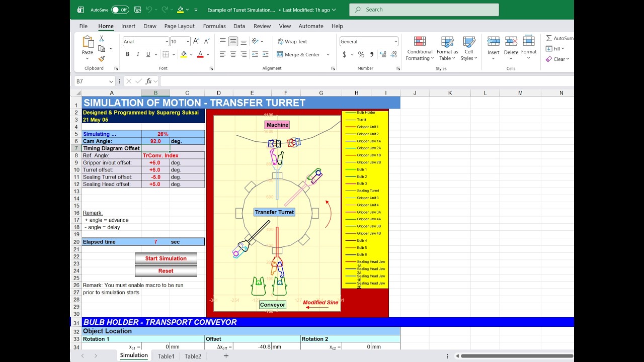This screenshot has width=644, height=362.
Task: Open Cell Styles gallery
Action: (469, 49)
